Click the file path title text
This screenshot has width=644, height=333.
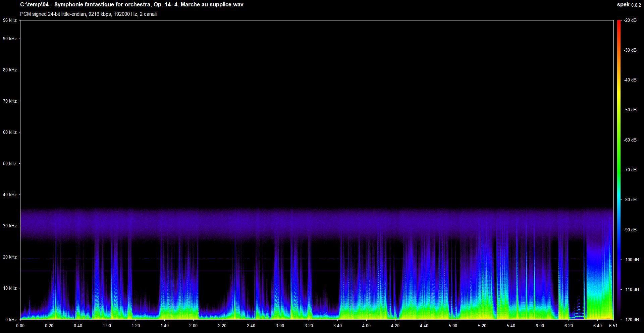[x=131, y=5]
